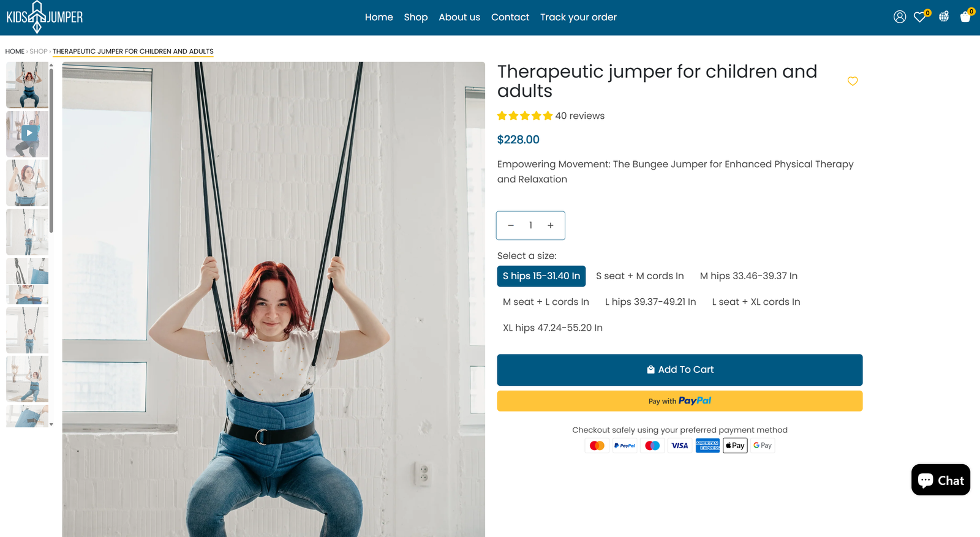
Task: Open the Chat widget
Action: 940,480
